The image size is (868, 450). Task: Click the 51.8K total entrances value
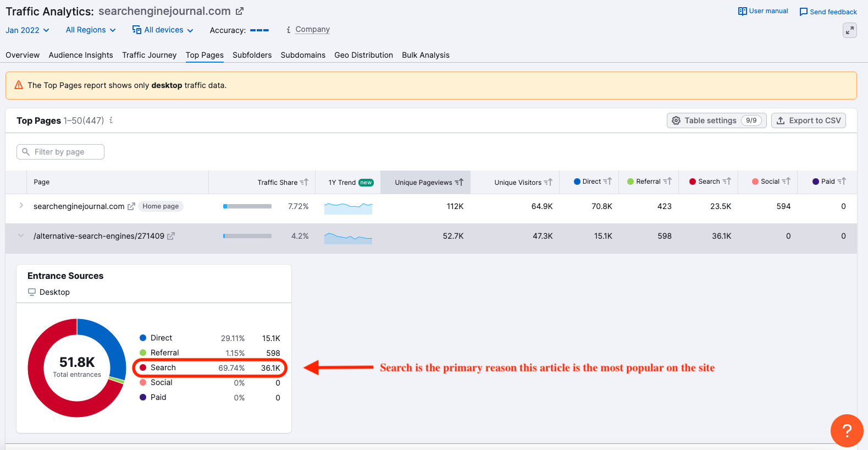click(x=77, y=362)
